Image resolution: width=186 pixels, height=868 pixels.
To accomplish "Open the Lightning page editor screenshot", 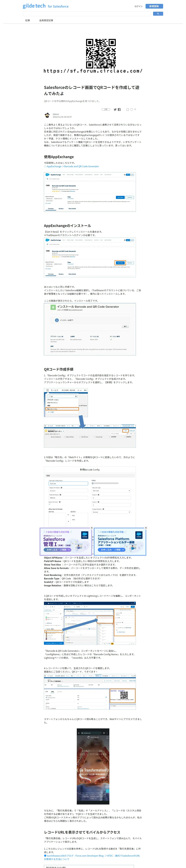I will (x=90, y=623).
